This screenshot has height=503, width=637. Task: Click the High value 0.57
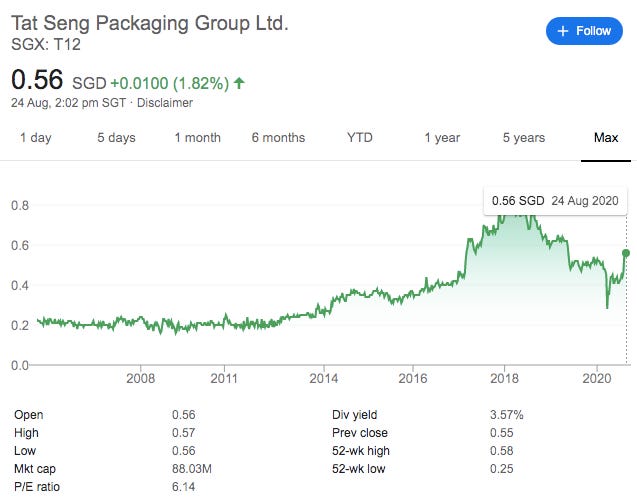click(x=184, y=433)
